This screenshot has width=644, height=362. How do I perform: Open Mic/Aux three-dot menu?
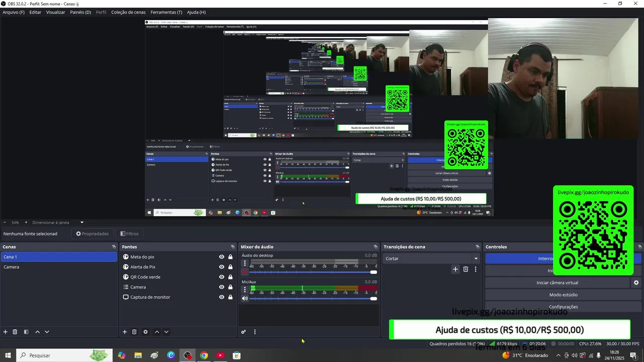click(245, 289)
